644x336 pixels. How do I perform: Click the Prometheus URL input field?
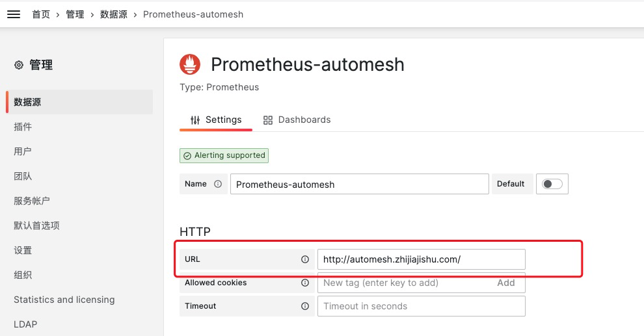coord(422,259)
